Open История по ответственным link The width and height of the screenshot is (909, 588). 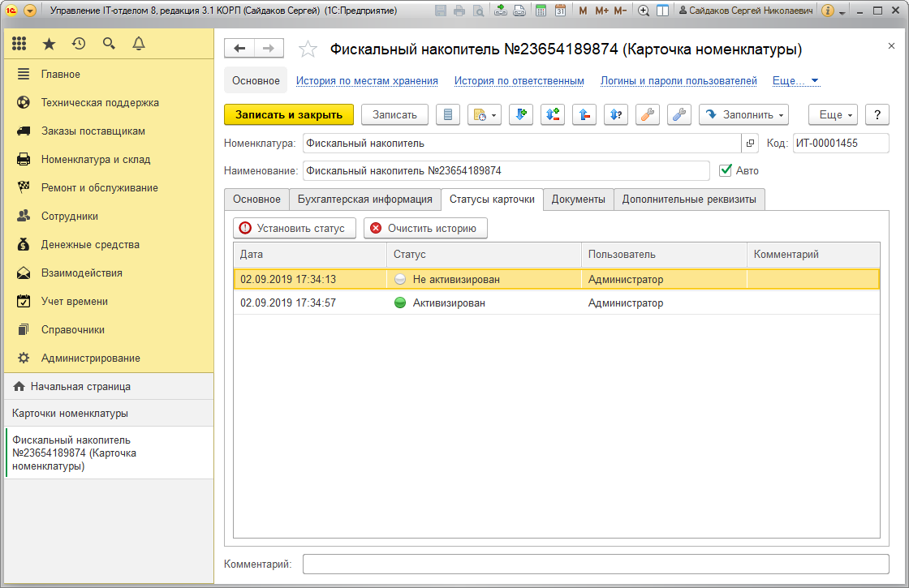[x=519, y=80]
